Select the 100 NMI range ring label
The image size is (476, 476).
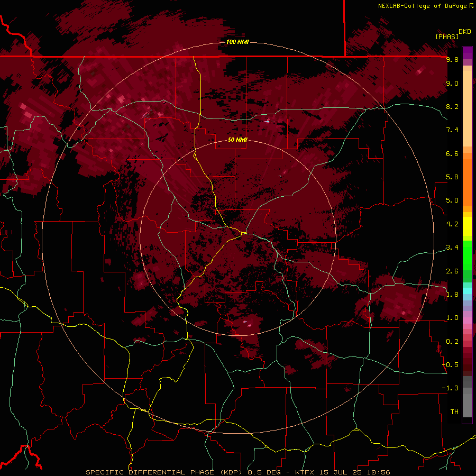237,42
